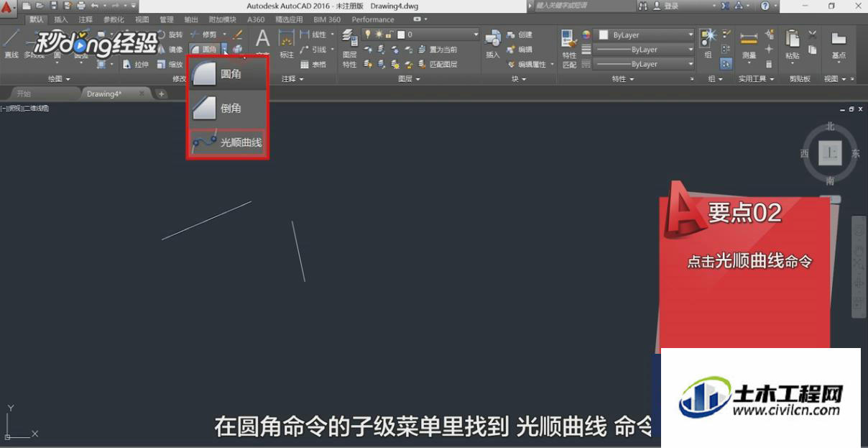The image size is (868, 448).
Task: Click the Cut scissors icon
Action: pos(812,35)
